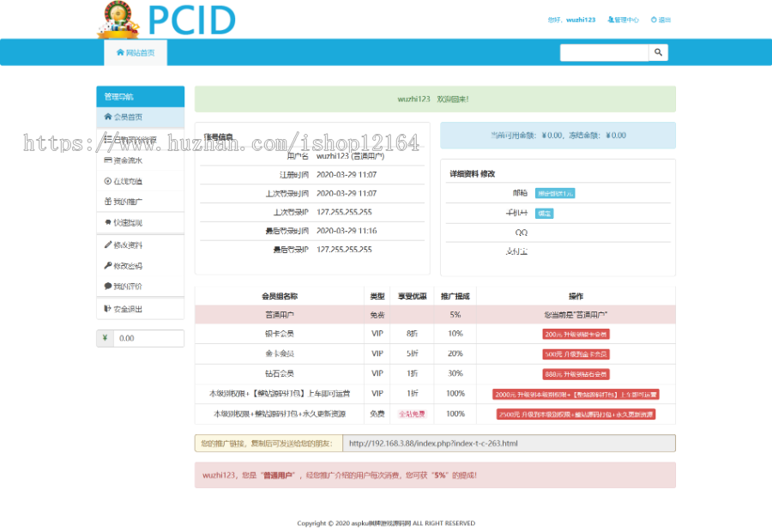The width and height of the screenshot is (772, 532).
Task: Click the blue button next to 邮箱
Action: [x=555, y=194]
